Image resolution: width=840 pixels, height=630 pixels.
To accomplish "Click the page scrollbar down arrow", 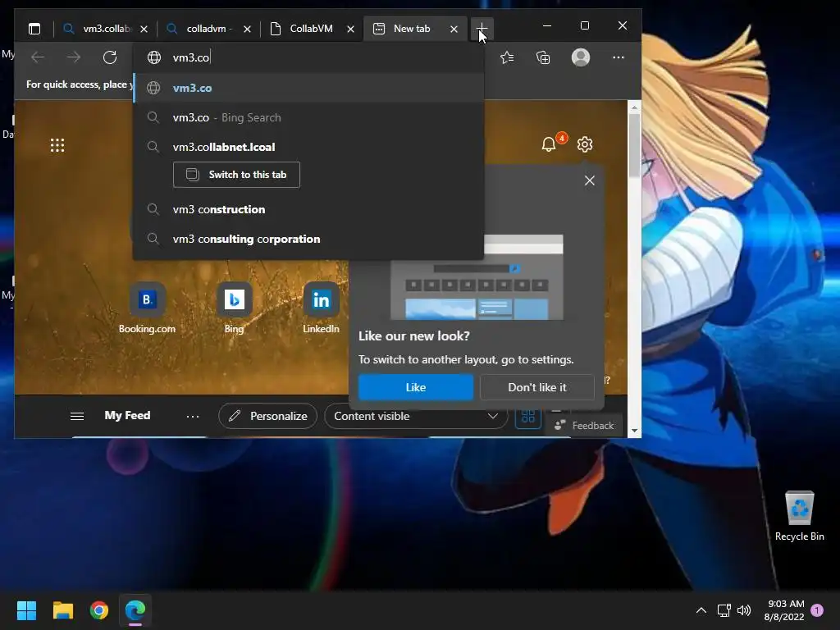I will pyautogui.click(x=634, y=431).
